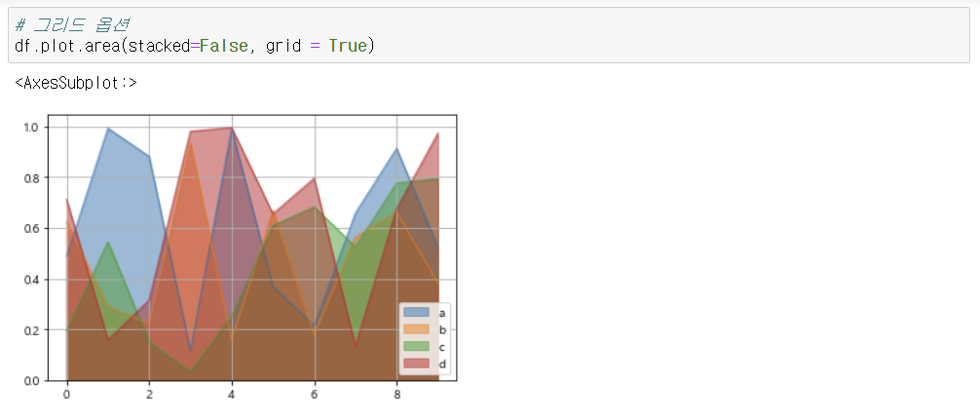The height and width of the screenshot is (419, 980).
Task: Click the orange legend swatch for series b
Action: click(x=416, y=329)
